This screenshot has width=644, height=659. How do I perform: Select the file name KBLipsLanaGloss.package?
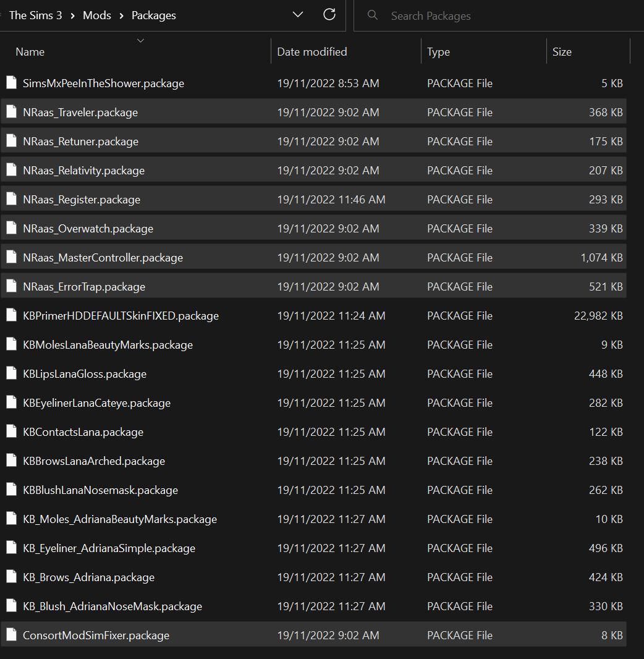(x=85, y=373)
